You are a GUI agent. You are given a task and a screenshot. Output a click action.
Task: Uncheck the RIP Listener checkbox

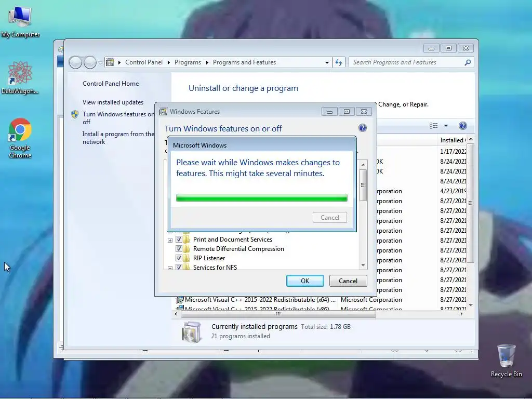pyautogui.click(x=179, y=258)
